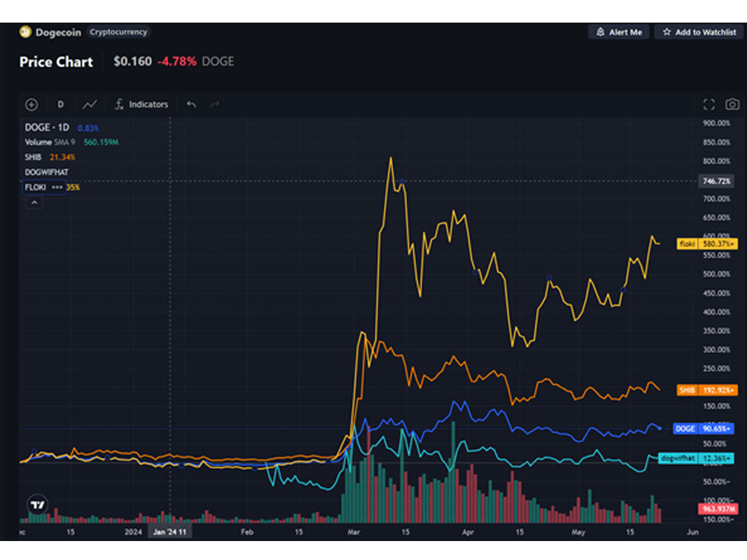The width and height of the screenshot is (747, 560).
Task: Click the $0.160 price value
Action: click(x=133, y=61)
